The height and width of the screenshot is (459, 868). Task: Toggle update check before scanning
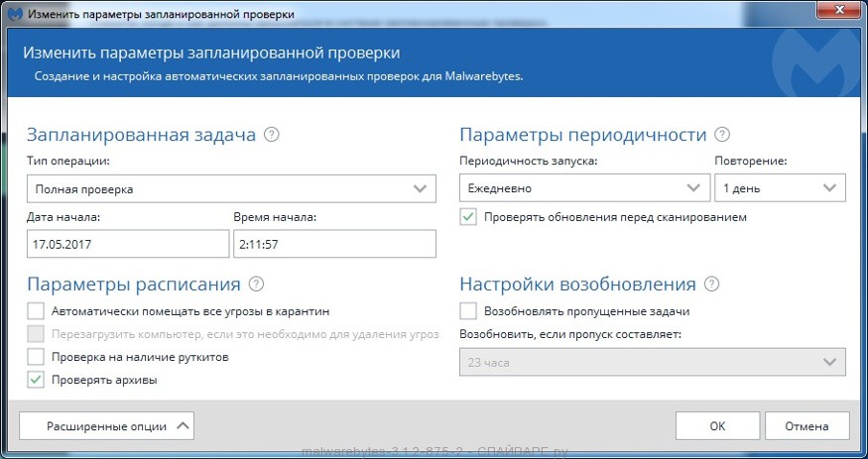[x=468, y=216]
